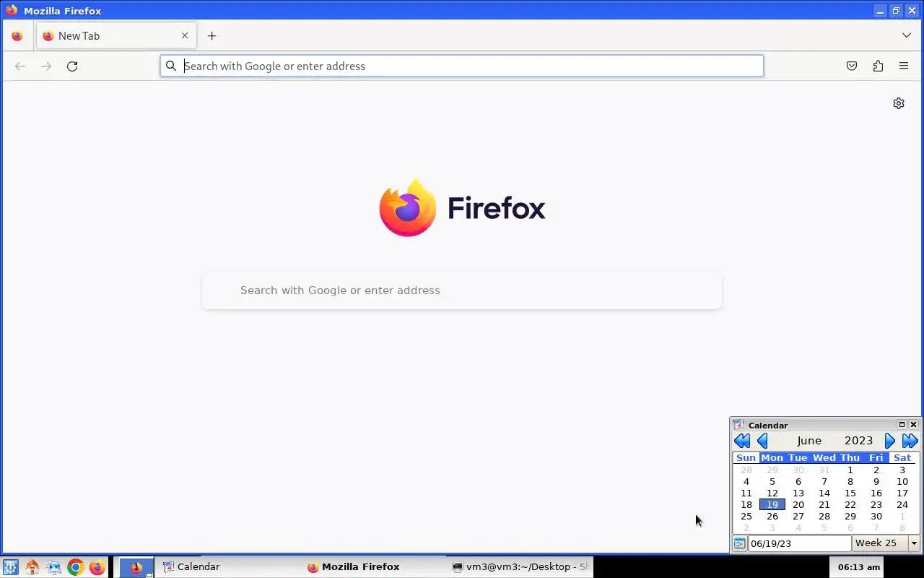Image resolution: width=924 pixels, height=578 pixels.
Task: Switch to the vm3 terminal taskbar entry
Action: pos(521,567)
